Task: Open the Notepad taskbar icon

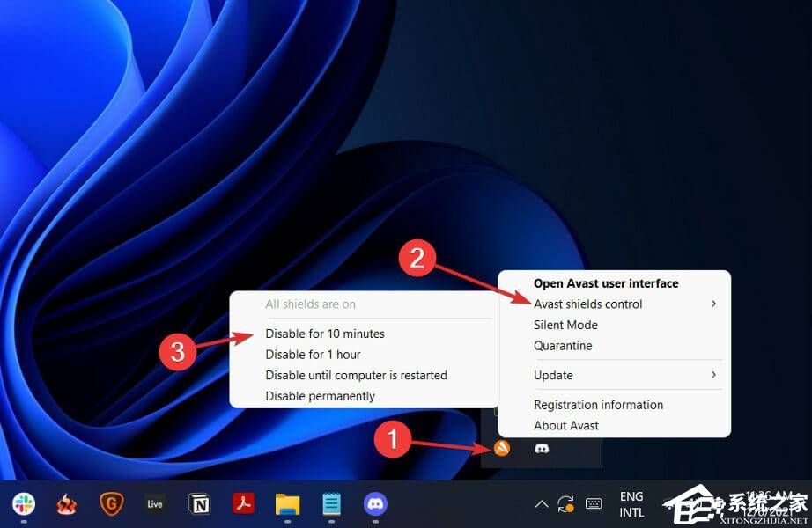Action: [331, 503]
